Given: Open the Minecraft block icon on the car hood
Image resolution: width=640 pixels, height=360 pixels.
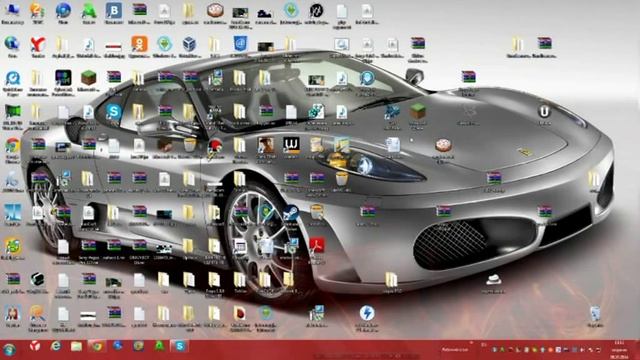Looking at the screenshot, I should click(x=417, y=111).
